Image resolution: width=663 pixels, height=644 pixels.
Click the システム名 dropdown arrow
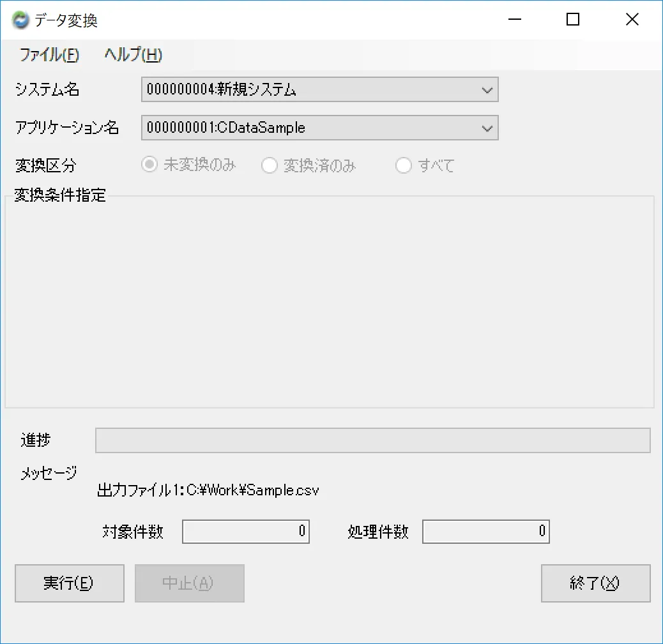coord(488,89)
